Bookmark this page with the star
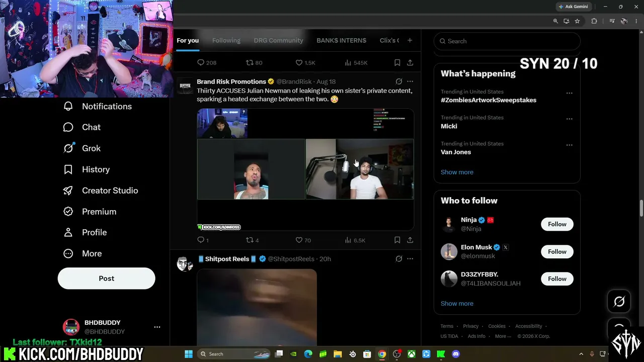Screen dimensions: 644x362 pos(577,21)
